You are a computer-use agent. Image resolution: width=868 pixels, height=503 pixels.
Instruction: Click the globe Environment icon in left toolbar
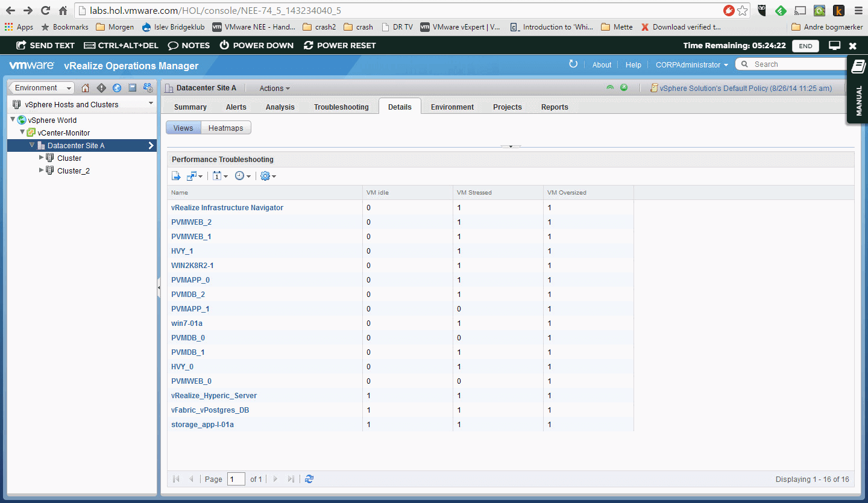117,88
